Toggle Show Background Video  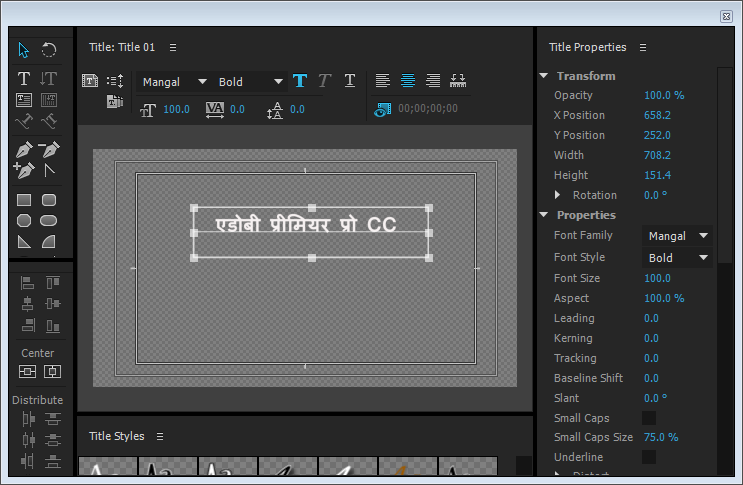pyautogui.click(x=383, y=109)
